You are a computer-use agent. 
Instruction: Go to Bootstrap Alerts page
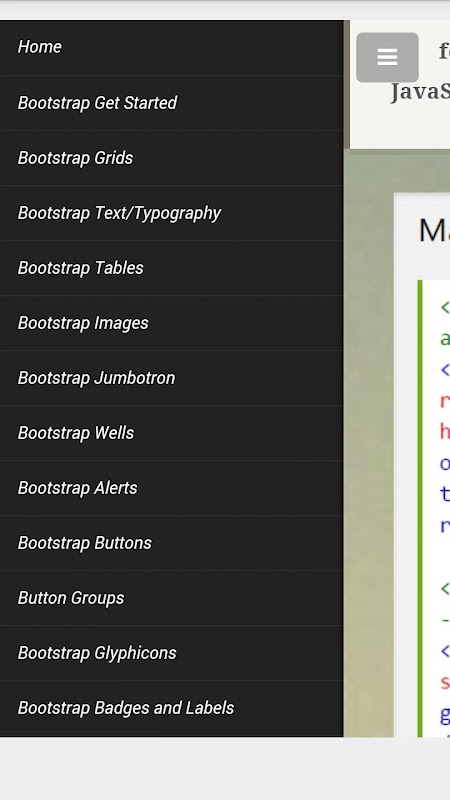point(171,489)
